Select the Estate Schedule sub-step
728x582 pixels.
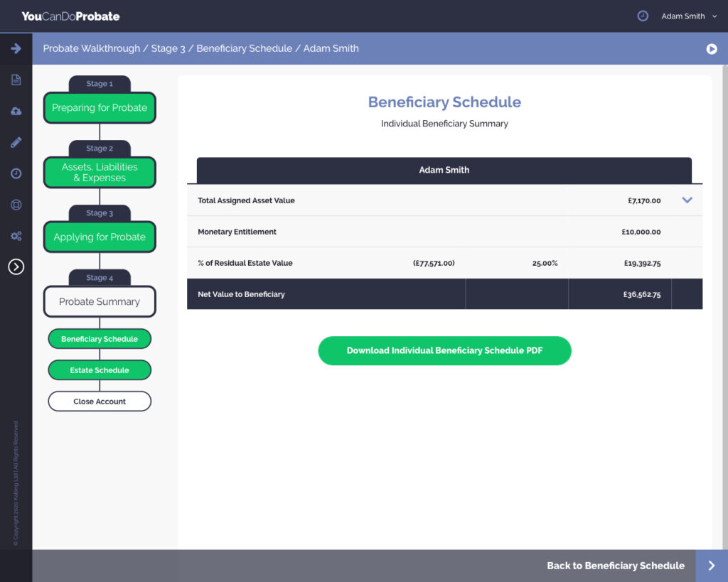tap(100, 370)
